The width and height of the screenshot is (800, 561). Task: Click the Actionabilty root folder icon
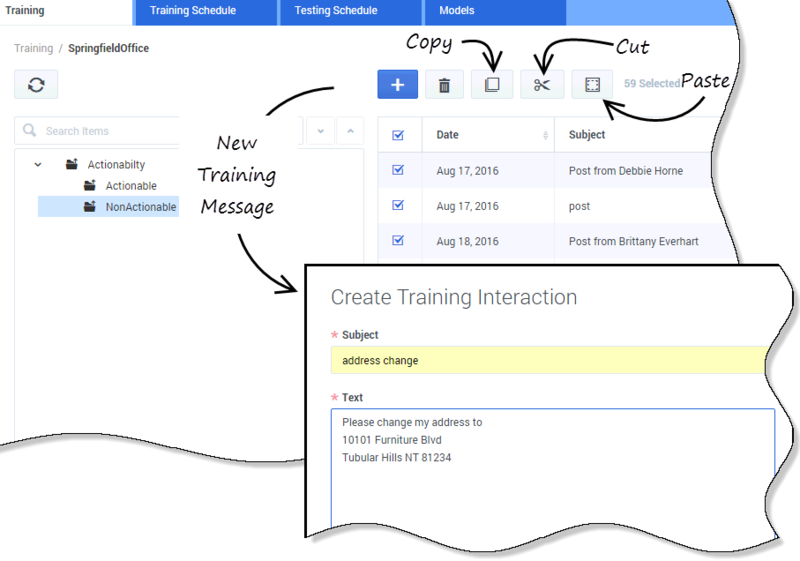[71, 164]
